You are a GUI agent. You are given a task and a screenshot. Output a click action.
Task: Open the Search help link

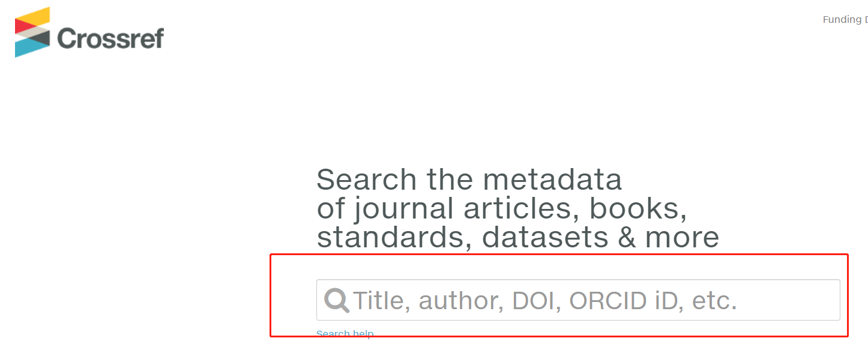point(345,334)
